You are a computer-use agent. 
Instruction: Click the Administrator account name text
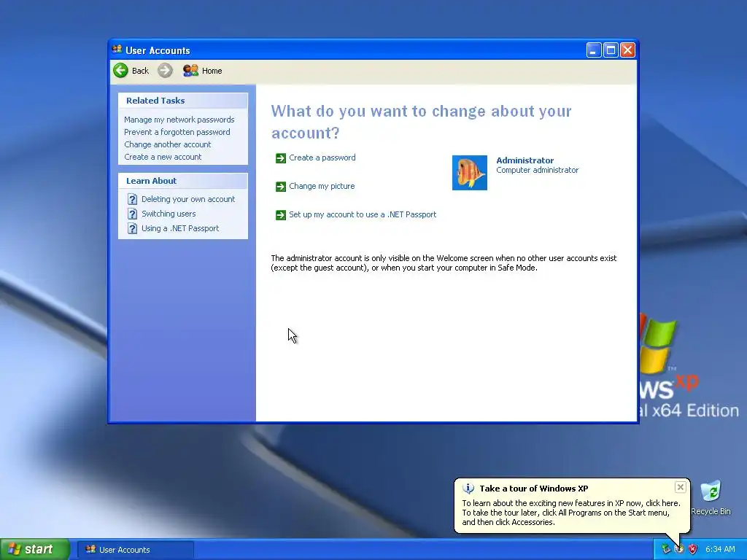[x=525, y=160]
